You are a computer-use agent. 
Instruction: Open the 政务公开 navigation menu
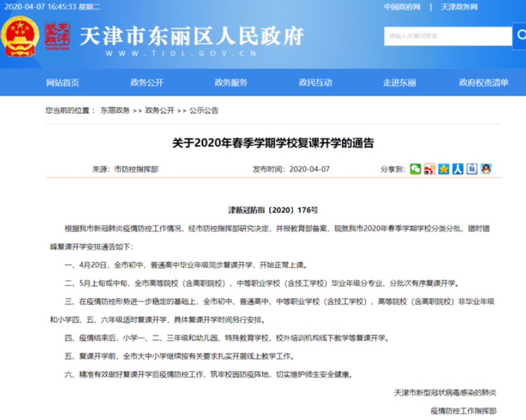[x=146, y=83]
